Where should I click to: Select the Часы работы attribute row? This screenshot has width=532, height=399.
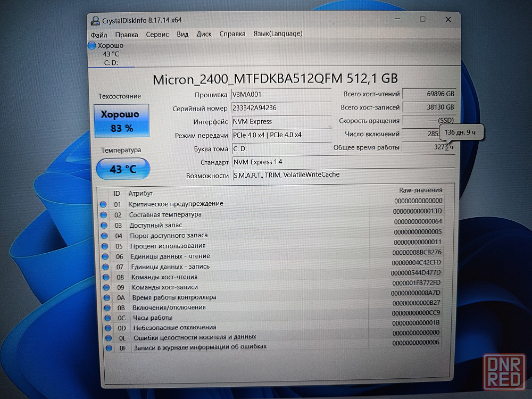pyautogui.click(x=272, y=315)
